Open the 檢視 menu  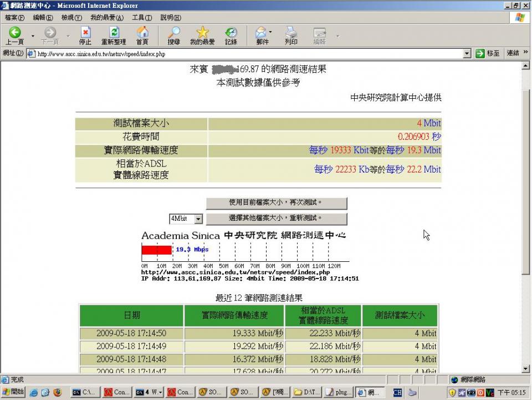[x=71, y=18]
